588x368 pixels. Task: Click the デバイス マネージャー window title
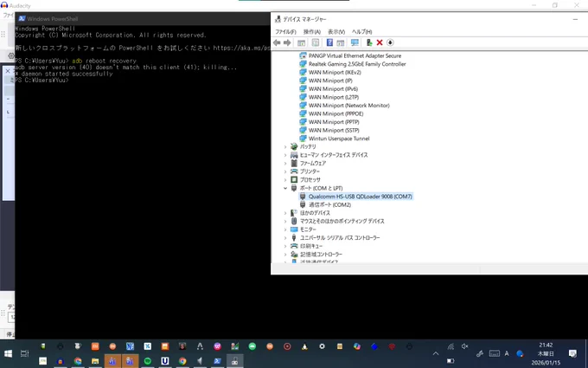click(305, 19)
